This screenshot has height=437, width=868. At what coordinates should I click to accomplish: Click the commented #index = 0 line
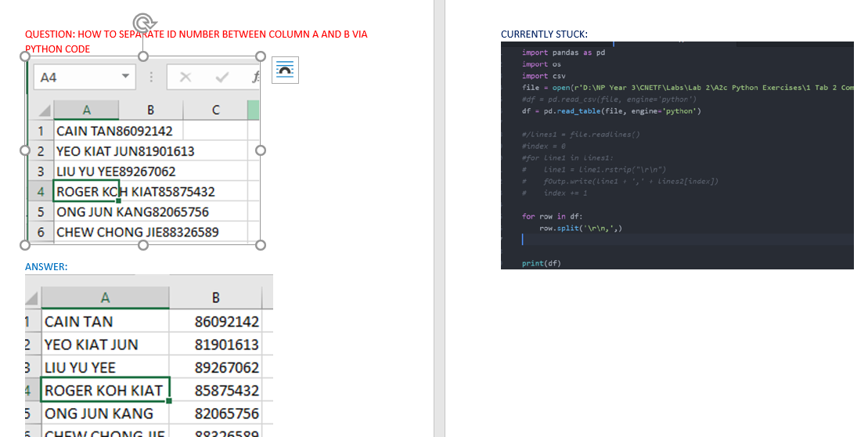click(x=544, y=146)
